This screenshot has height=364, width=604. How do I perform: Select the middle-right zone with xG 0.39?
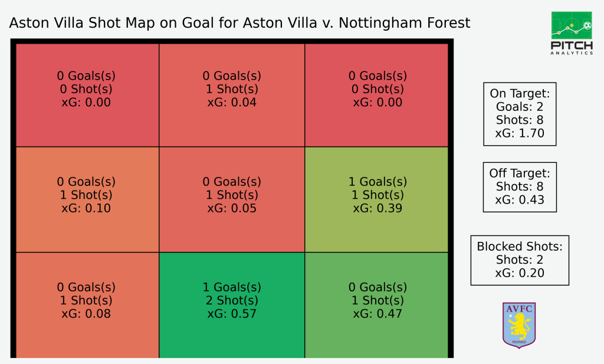coord(376,199)
